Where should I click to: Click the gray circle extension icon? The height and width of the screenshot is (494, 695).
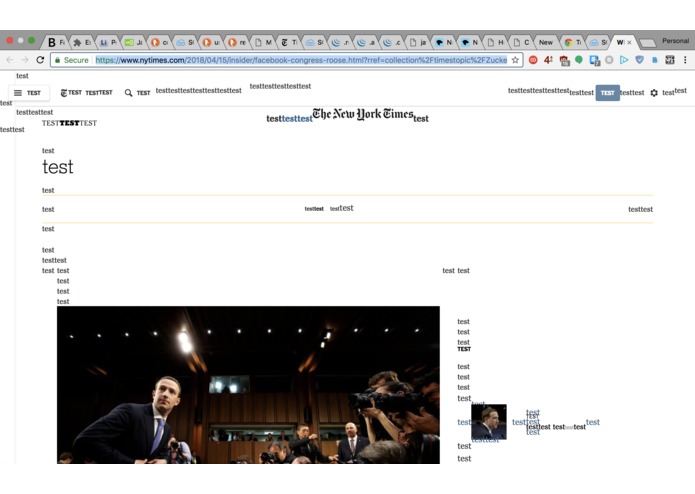pyautogui.click(x=609, y=60)
